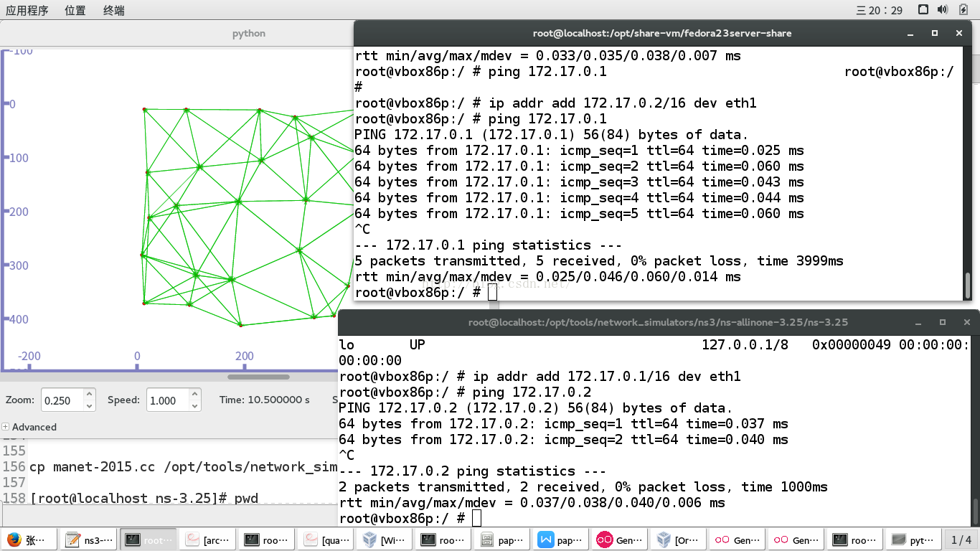Maximize the fedora23server-share terminal window

click(x=935, y=33)
